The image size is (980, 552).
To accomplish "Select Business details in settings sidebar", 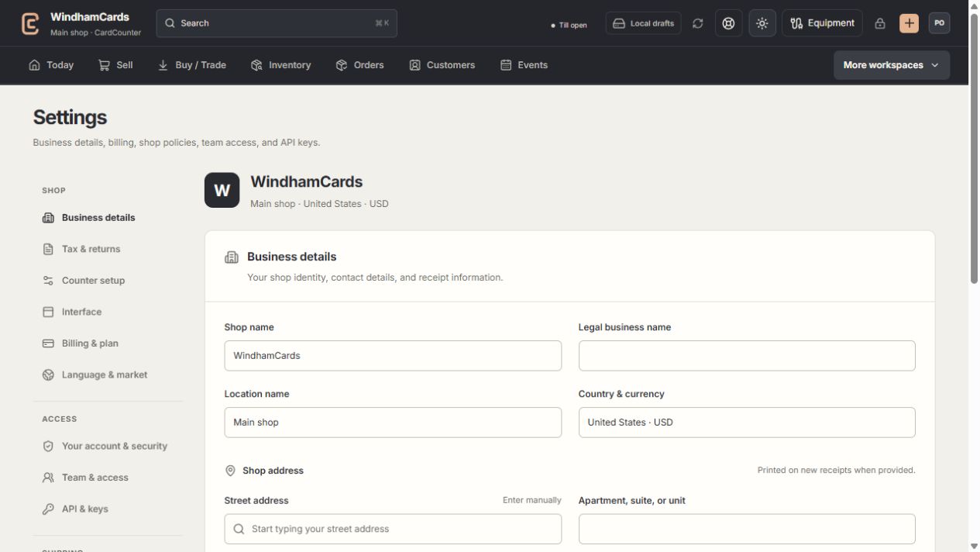I will 108,218.
